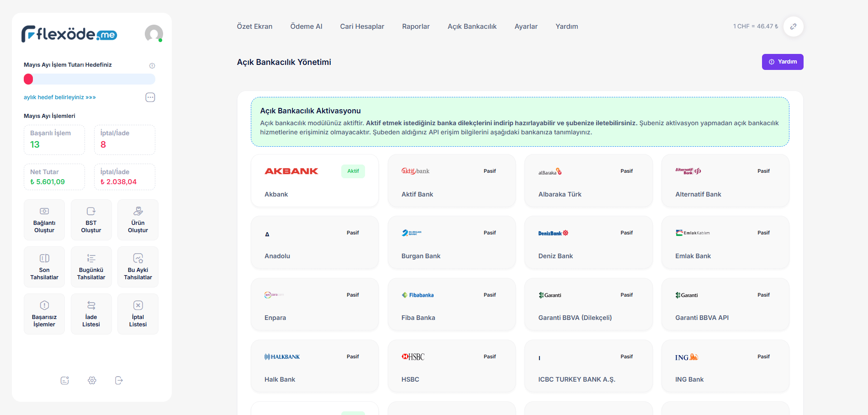The height and width of the screenshot is (415, 868).
Task: Click the HSBC logo
Action: 413,356
